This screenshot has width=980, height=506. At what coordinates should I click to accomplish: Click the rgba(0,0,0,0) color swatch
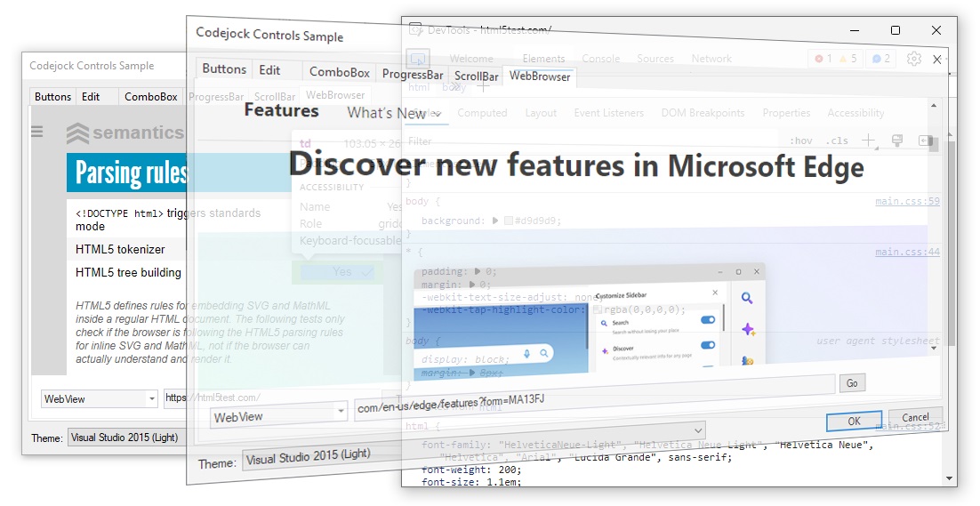pos(597,309)
